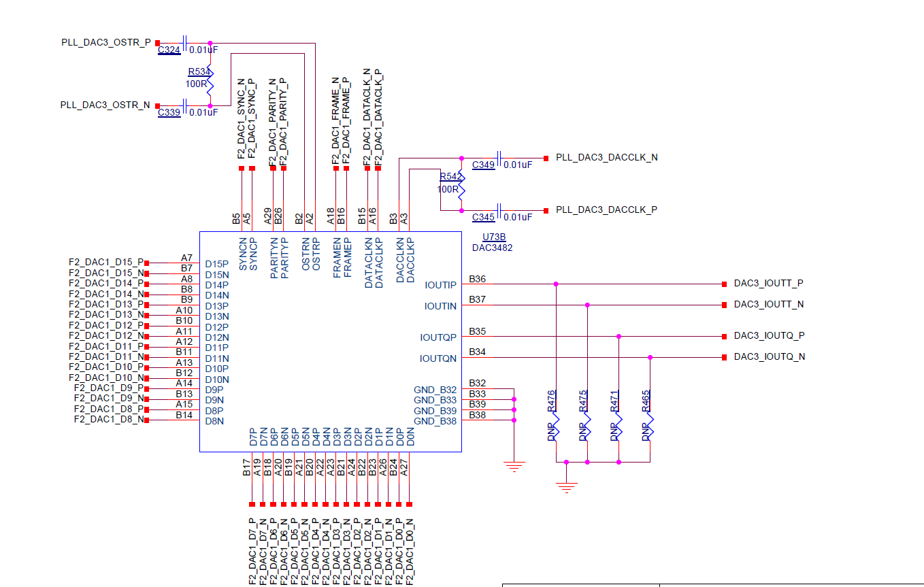Click the PLL_DAC3_DACCLK_N net label
Screen dimensions: 924x587
pos(607,157)
